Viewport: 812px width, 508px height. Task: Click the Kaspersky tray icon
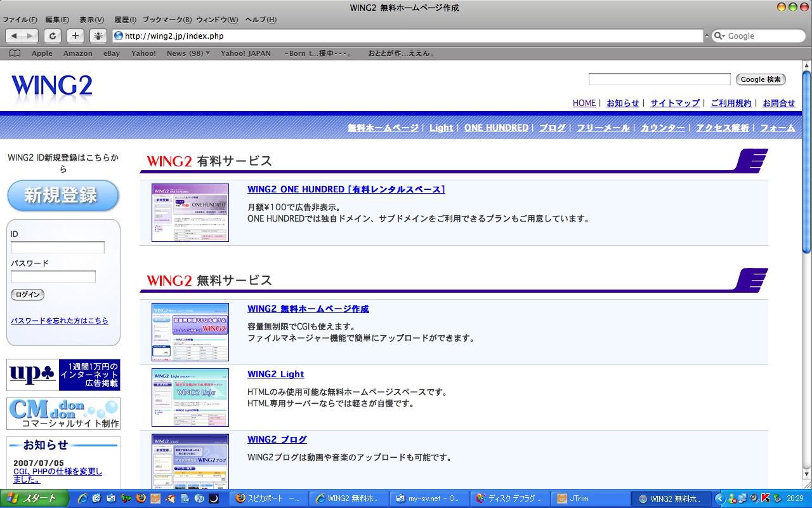[766, 498]
